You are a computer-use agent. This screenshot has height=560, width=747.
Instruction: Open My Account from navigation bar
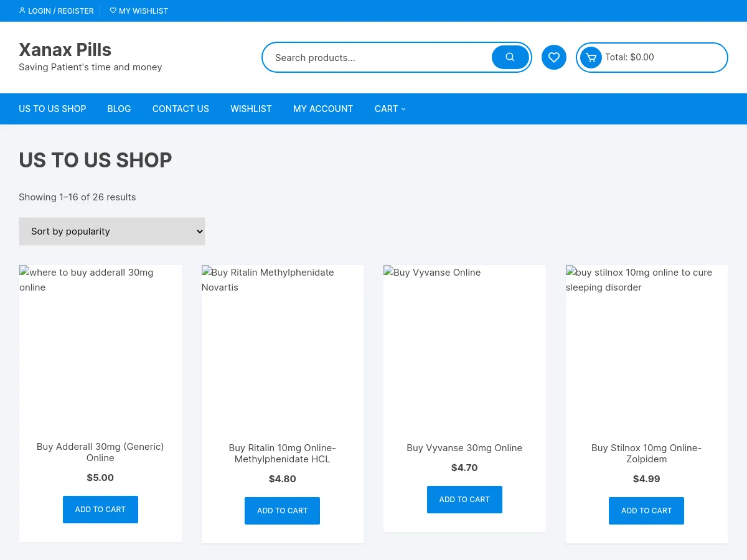point(323,109)
